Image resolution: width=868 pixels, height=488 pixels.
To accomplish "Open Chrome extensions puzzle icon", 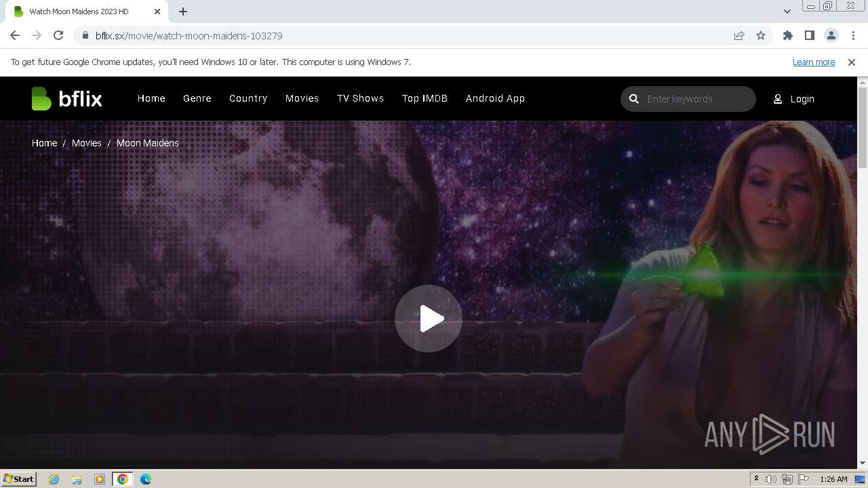I will [788, 35].
